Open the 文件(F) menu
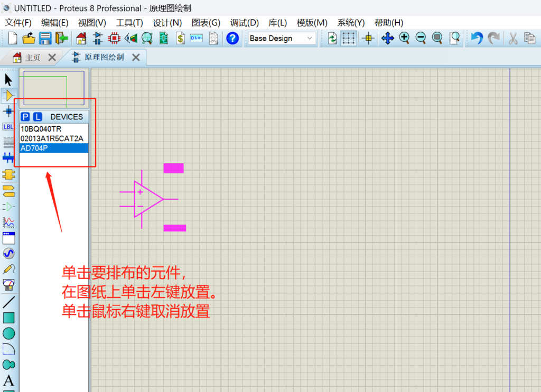Screen dimensions: 541x392 pos(18,23)
